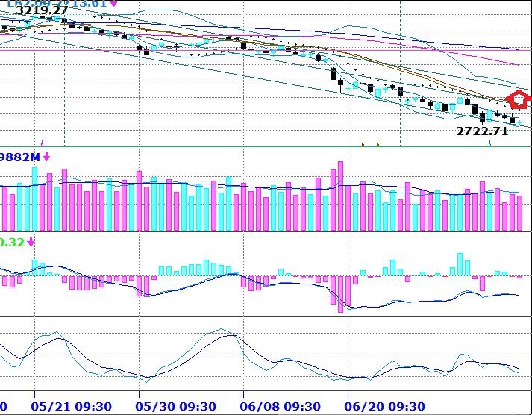Select the 06/20 09:30 date marker

point(385,407)
